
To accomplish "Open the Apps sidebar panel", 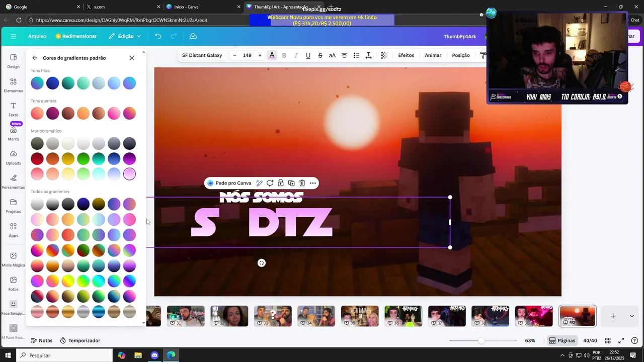I will coord(13,230).
